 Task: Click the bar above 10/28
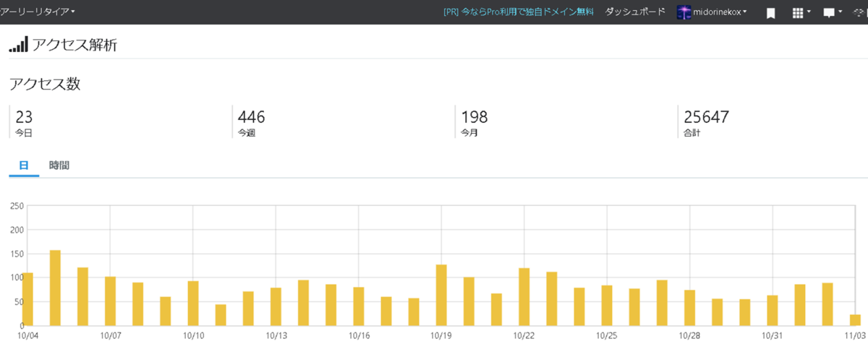pyautogui.click(x=690, y=308)
